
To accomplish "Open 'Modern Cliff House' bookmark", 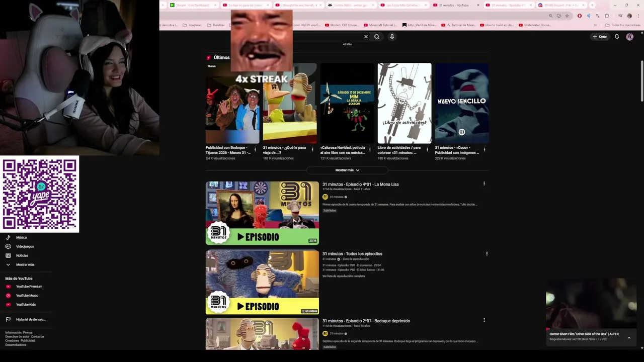I will point(341,25).
